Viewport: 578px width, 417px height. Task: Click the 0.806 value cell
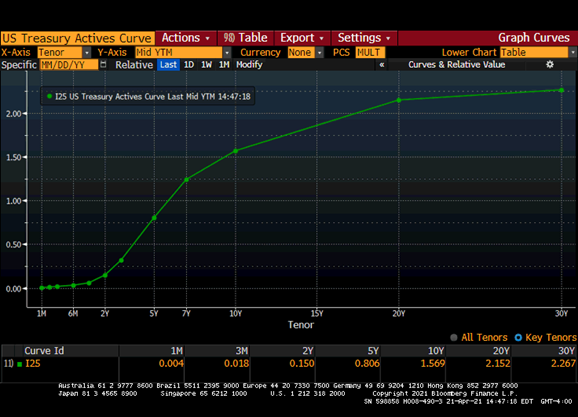point(367,364)
